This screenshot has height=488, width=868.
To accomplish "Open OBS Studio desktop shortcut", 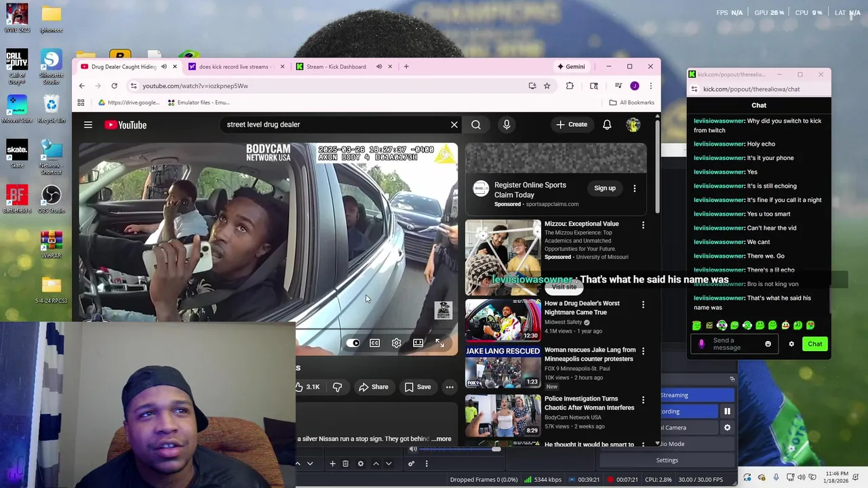I will (52, 199).
